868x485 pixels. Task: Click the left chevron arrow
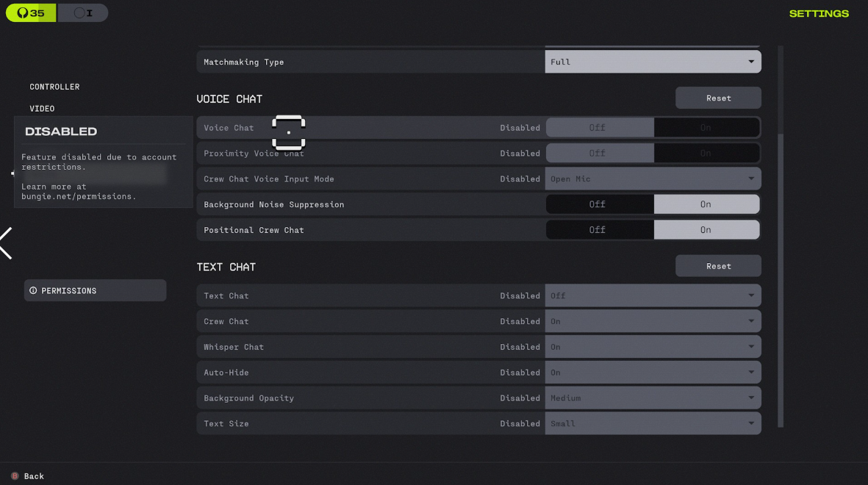click(6, 243)
